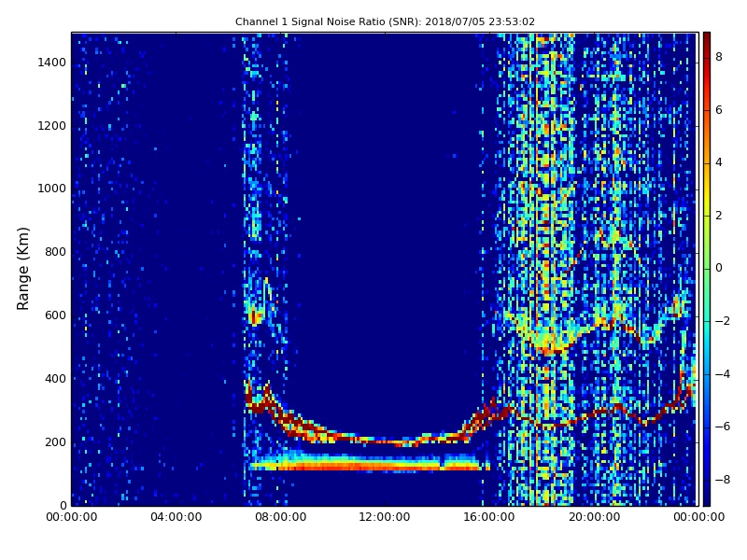Click the 08:00:00 time tick label
This screenshot has height=560, width=747.
281,517
